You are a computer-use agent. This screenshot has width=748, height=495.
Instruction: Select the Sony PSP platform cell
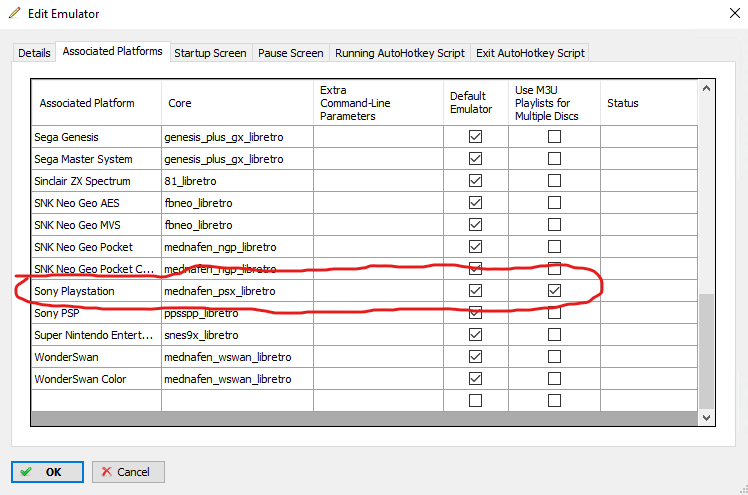[96, 313]
